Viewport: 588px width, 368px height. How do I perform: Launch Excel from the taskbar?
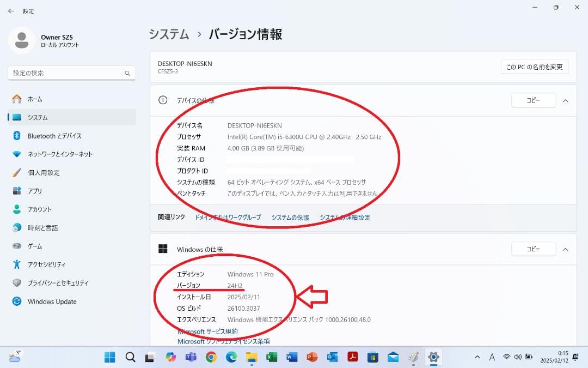coord(271,357)
